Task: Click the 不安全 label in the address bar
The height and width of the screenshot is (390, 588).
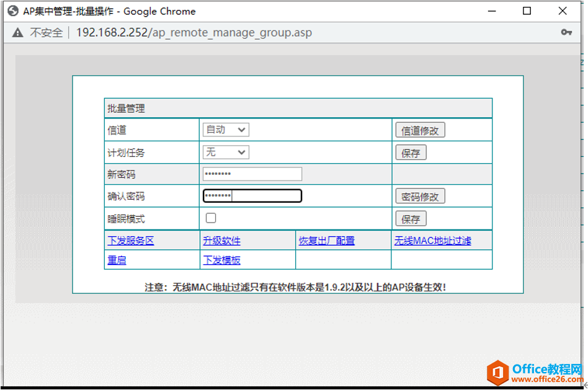Action: pos(46,33)
